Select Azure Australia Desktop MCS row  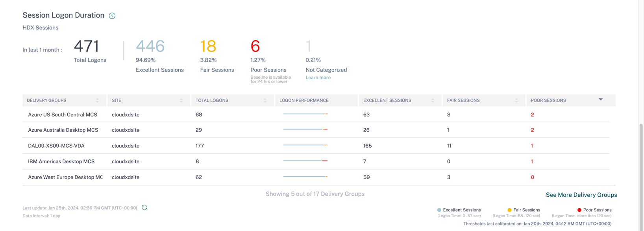click(63, 130)
